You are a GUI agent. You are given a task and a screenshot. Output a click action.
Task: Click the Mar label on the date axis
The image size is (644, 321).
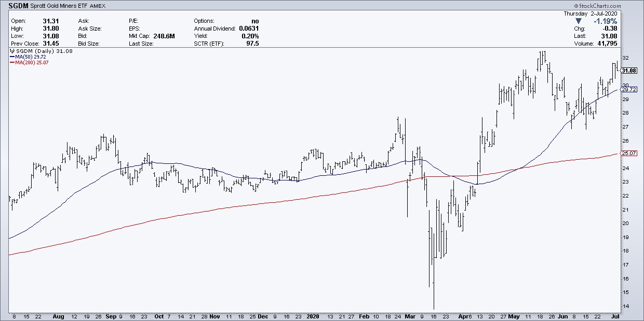click(x=411, y=316)
